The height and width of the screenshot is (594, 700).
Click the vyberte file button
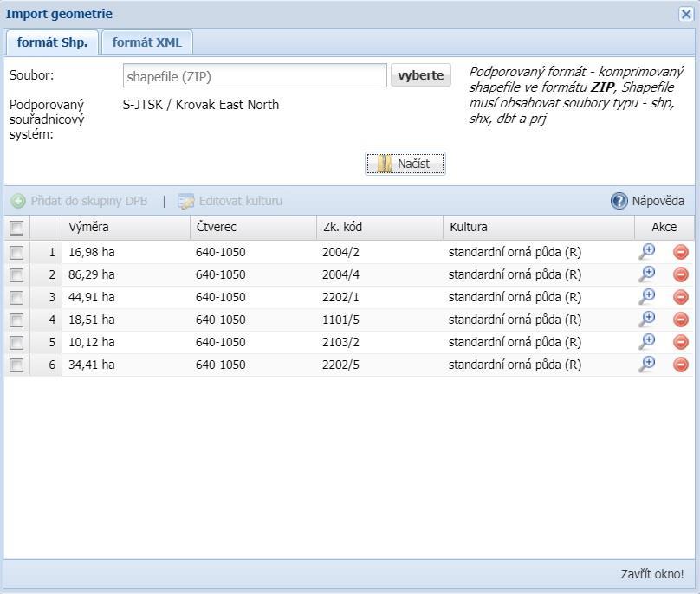tap(420, 75)
